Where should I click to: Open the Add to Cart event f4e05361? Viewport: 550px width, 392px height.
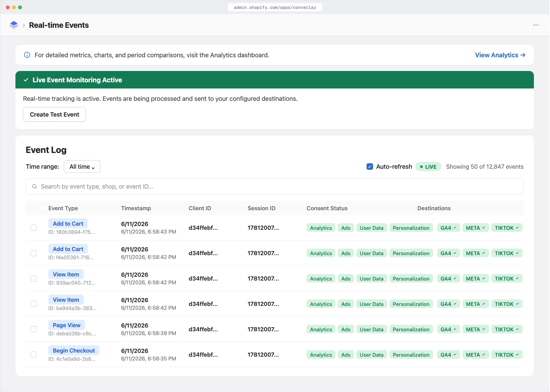tap(68, 249)
